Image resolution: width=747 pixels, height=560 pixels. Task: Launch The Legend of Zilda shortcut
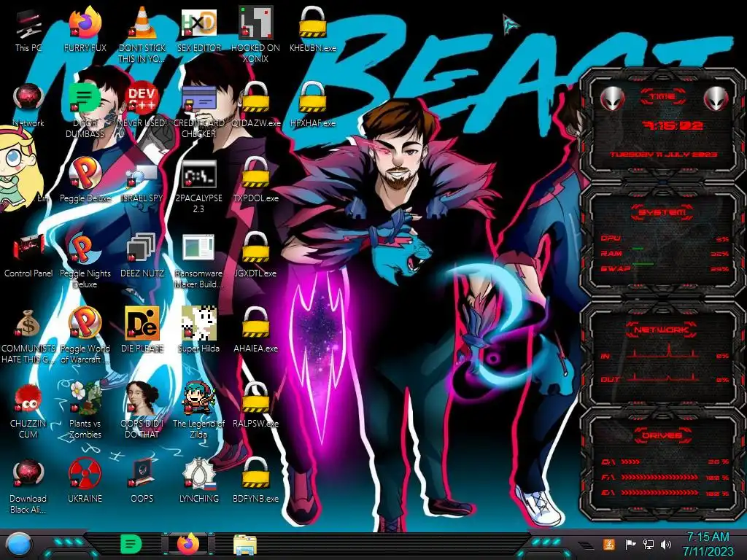pos(198,411)
